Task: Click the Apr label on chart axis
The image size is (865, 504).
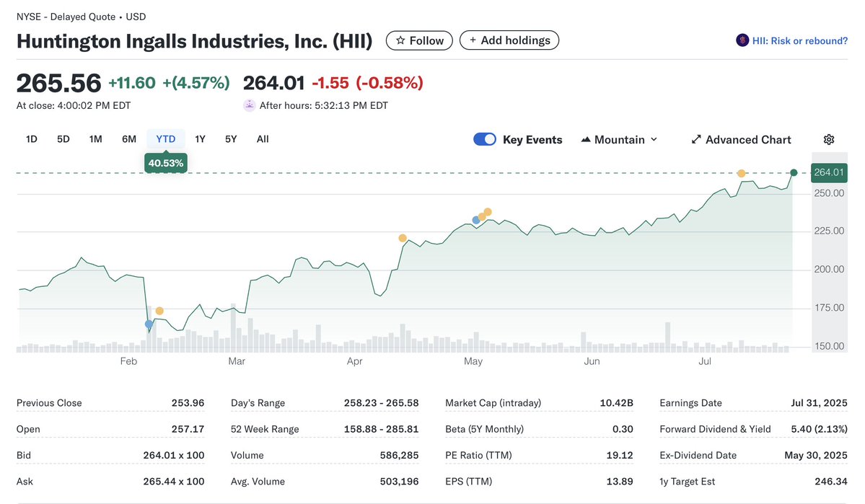Action: click(354, 361)
